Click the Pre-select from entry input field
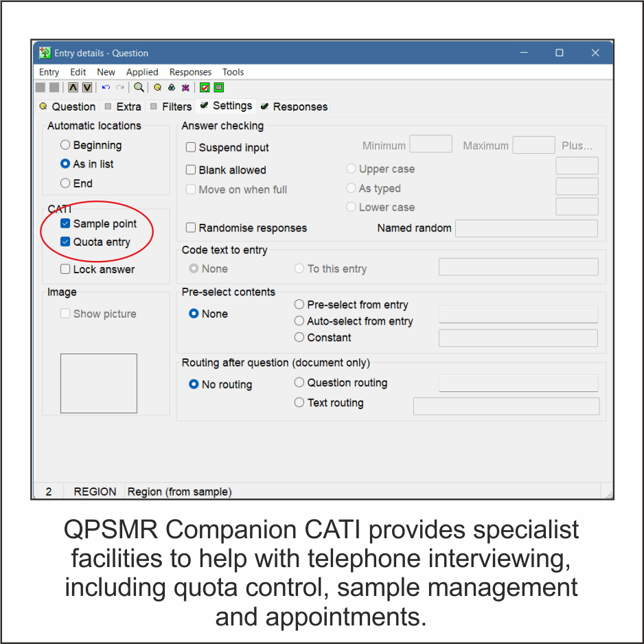 click(x=518, y=314)
